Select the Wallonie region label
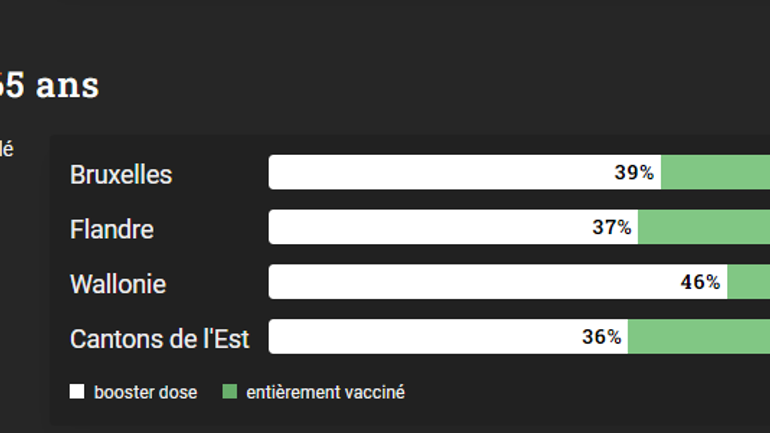The image size is (770, 433). coord(118,284)
